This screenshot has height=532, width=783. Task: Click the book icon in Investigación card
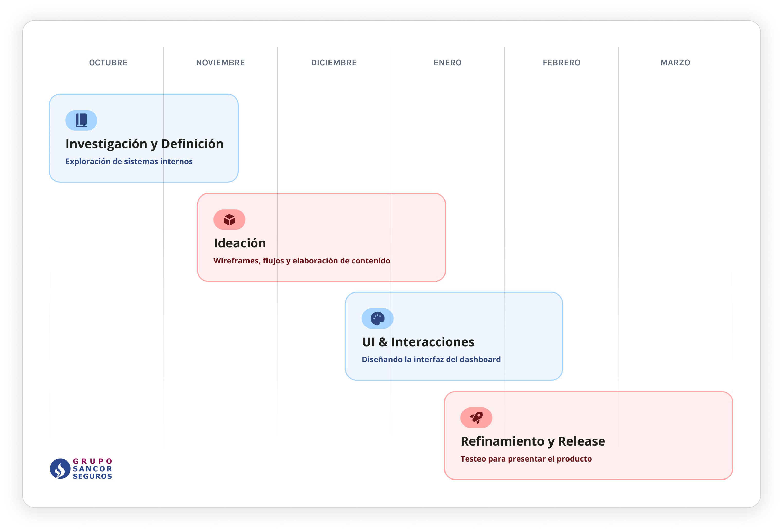pyautogui.click(x=81, y=120)
